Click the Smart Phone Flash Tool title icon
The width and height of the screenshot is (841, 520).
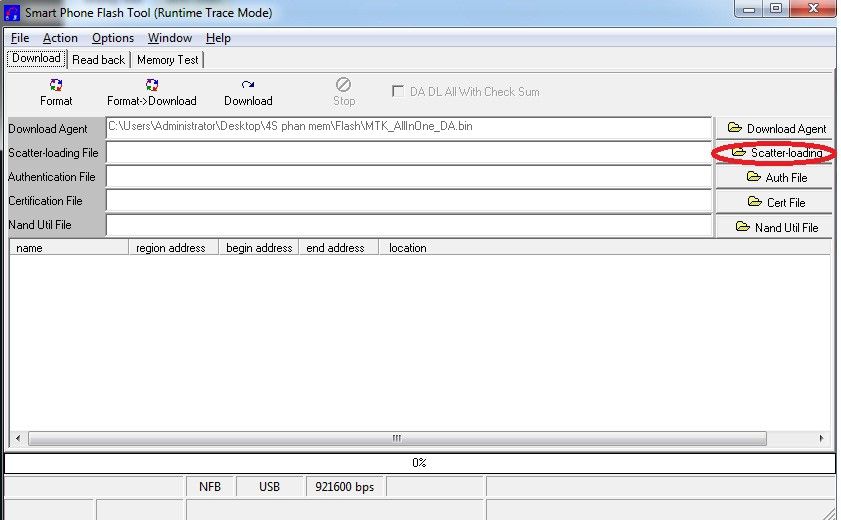click(12, 12)
